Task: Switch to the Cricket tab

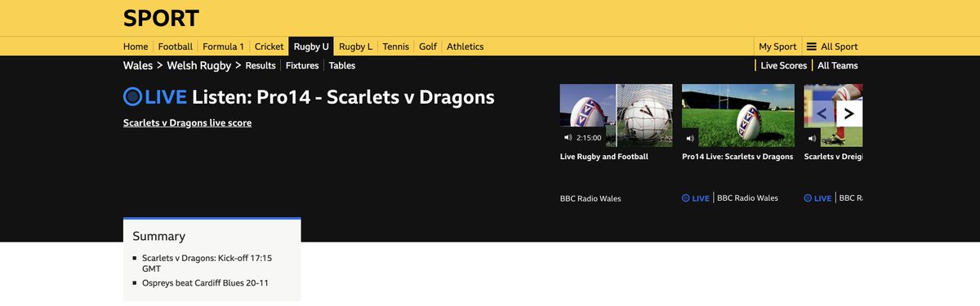Action: 269,47
